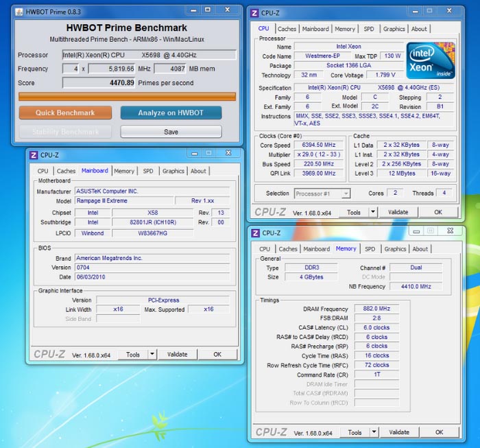Image resolution: width=480 pixels, height=448 pixels.
Task: Open Caches tab in Mainboard window
Action: [x=66, y=171]
